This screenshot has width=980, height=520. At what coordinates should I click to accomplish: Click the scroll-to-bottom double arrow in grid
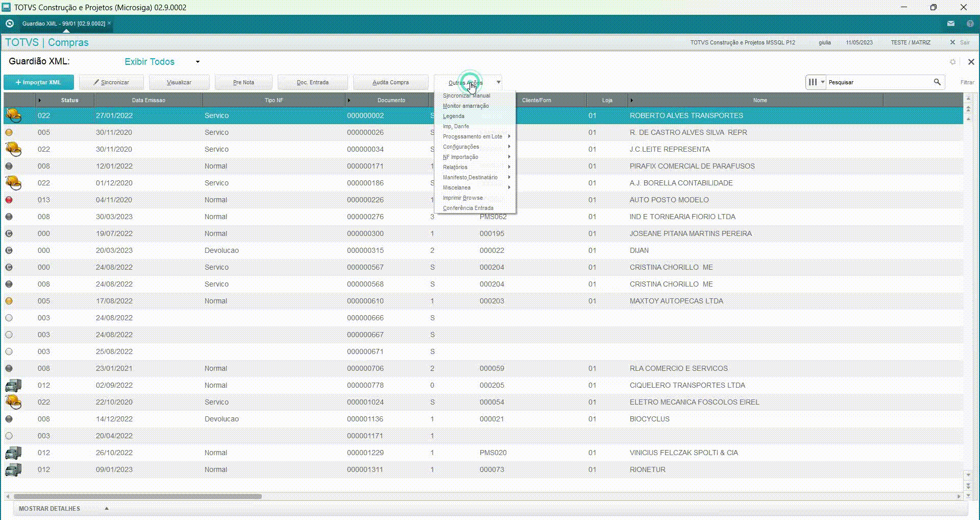[968, 485]
